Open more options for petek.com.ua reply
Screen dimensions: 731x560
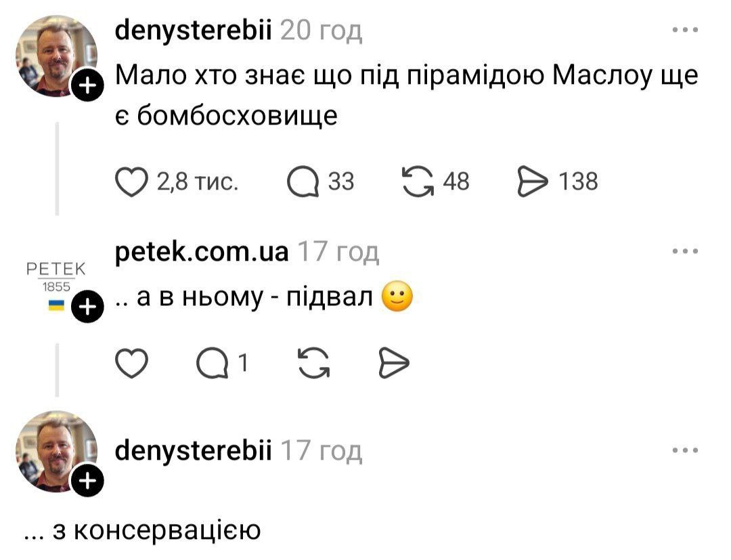685,252
